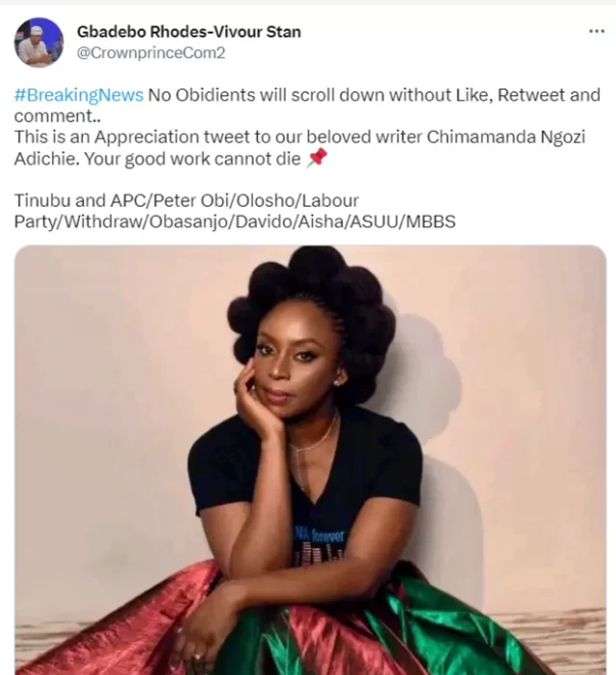616x675 pixels.
Task: Click the author's profile avatar picture
Action: [38, 42]
